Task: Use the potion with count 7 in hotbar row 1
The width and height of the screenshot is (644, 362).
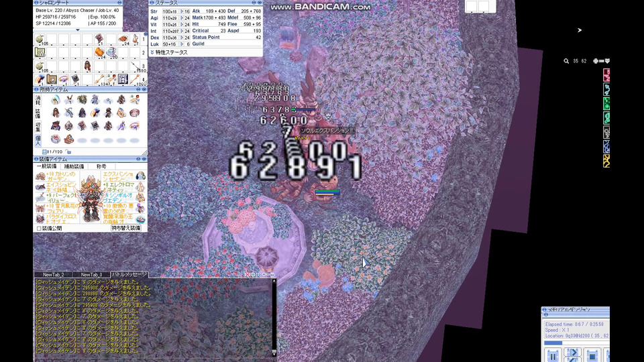Action: pyautogui.click(x=135, y=40)
